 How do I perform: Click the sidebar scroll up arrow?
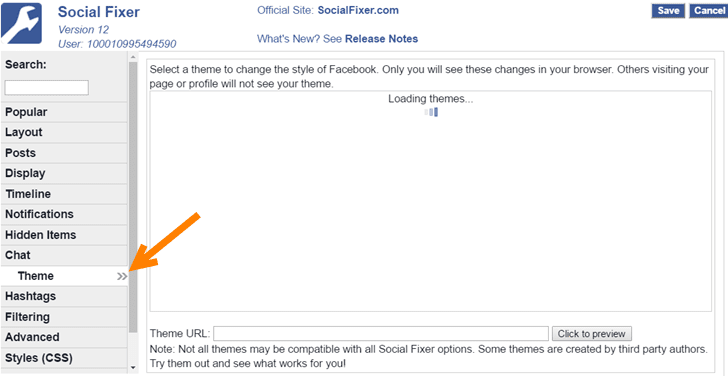pyautogui.click(x=133, y=57)
